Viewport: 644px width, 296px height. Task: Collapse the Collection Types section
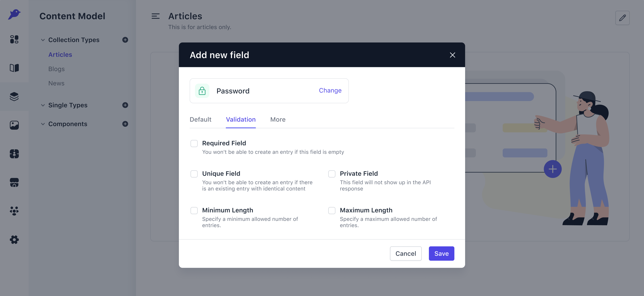point(43,40)
